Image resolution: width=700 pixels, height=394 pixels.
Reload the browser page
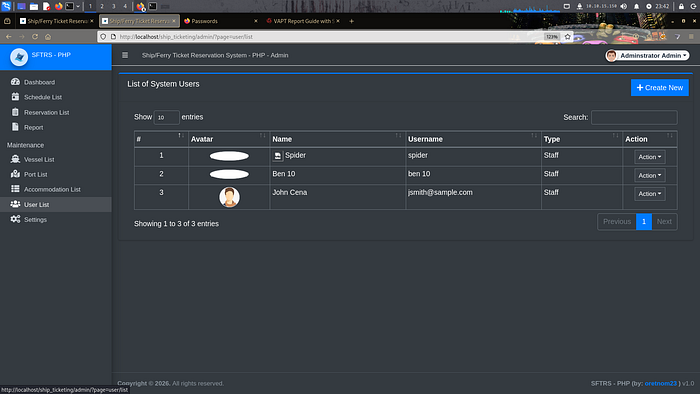point(35,37)
